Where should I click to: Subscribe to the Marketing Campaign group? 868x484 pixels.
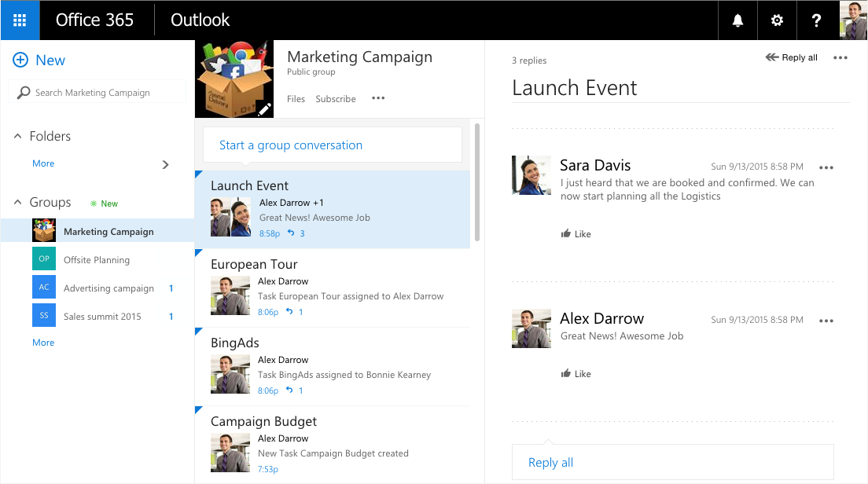tap(336, 99)
